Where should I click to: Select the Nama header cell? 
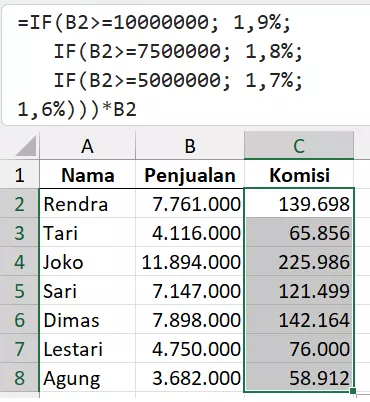(x=87, y=174)
